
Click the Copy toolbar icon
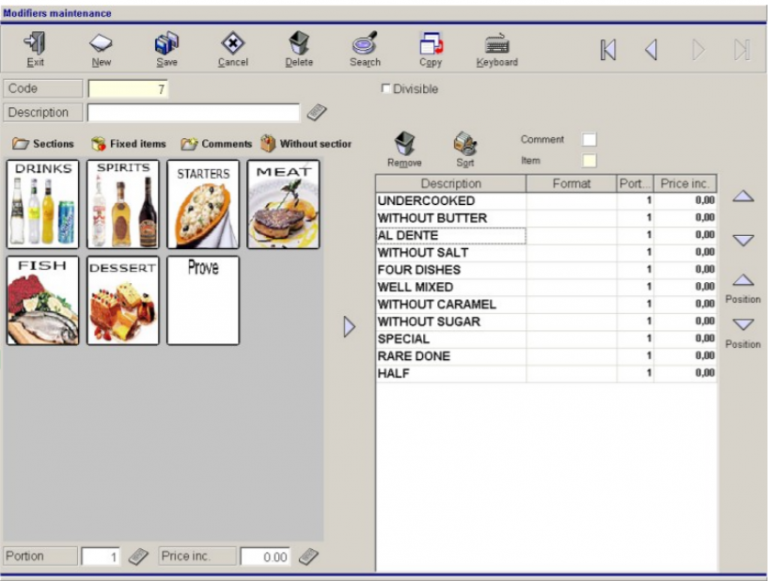[x=431, y=48]
